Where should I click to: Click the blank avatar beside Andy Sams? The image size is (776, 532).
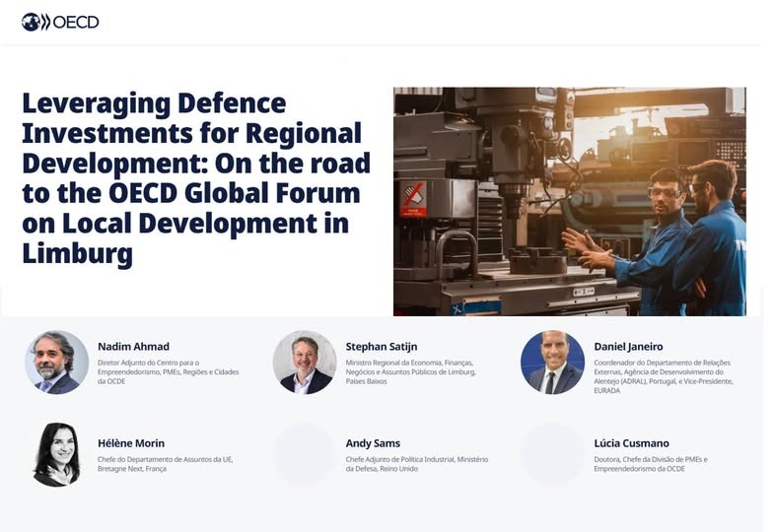(305, 454)
